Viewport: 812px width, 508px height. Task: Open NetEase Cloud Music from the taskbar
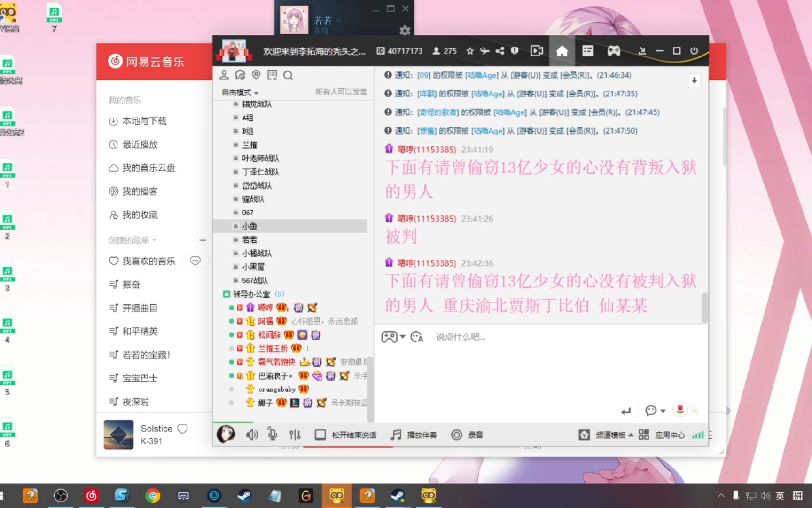pyautogui.click(x=92, y=495)
